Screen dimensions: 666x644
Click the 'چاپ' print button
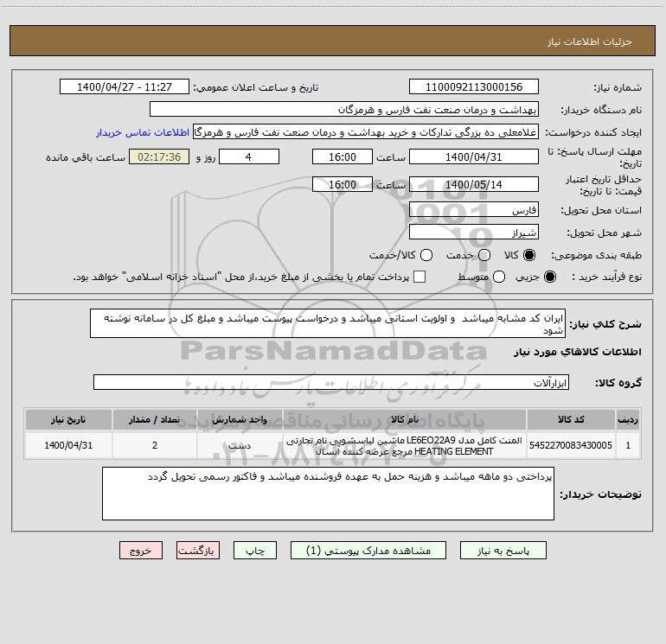tap(255, 550)
